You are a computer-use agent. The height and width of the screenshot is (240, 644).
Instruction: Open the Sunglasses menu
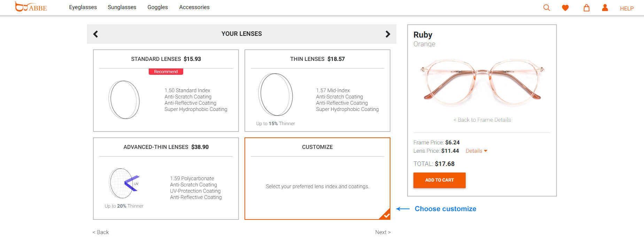pos(122,7)
